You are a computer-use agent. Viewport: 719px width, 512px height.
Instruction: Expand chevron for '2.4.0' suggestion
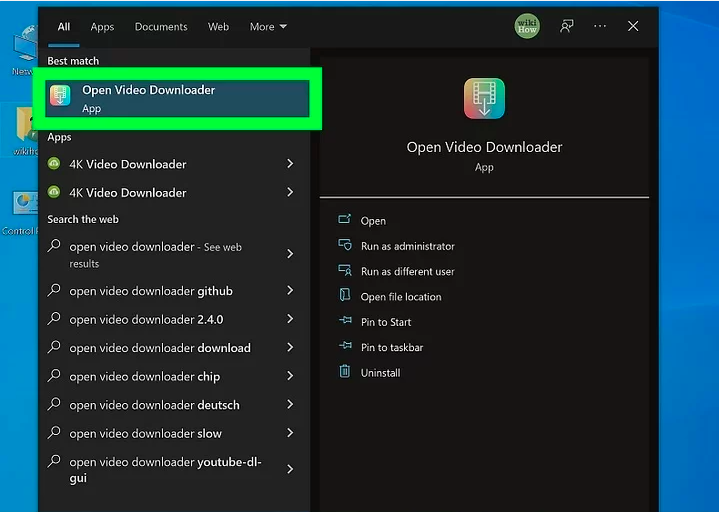tap(290, 319)
